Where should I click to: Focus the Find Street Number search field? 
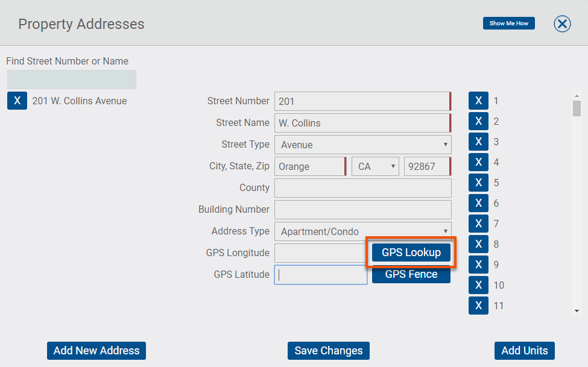72,80
